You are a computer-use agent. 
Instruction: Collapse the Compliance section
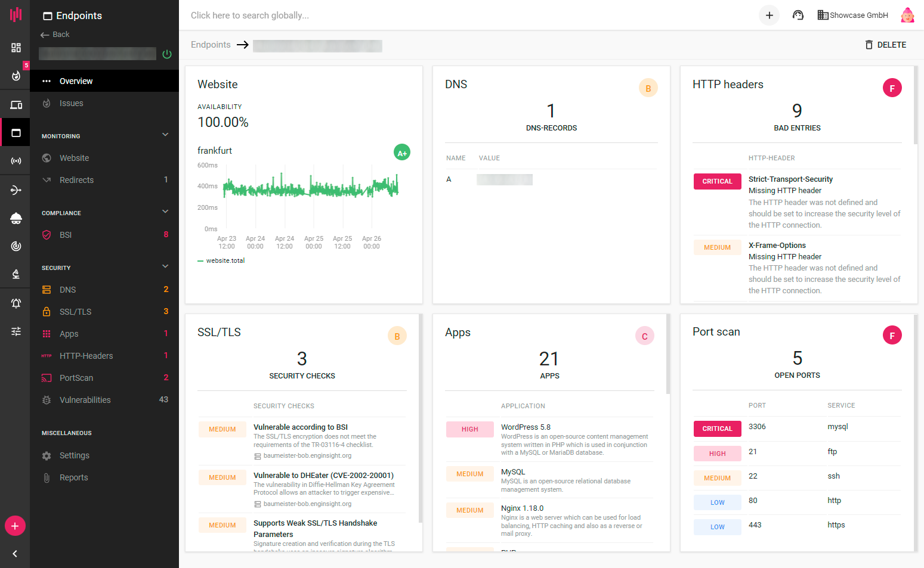point(165,212)
